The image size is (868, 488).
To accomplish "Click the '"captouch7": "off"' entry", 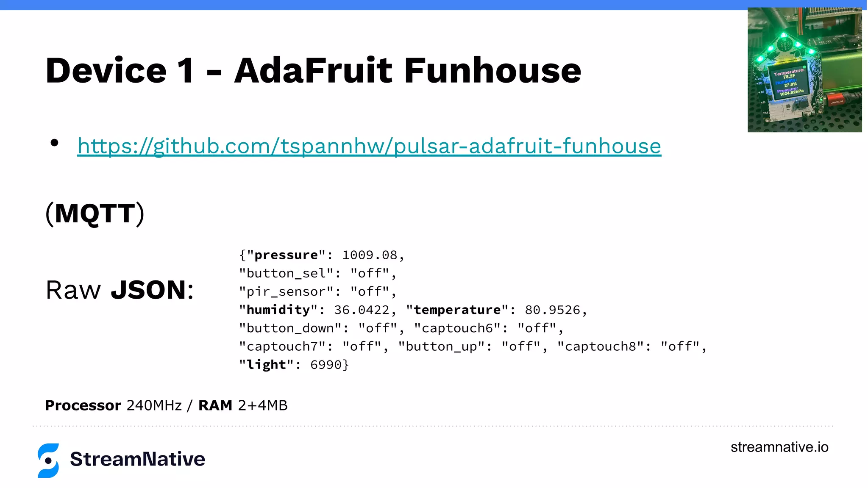I will 314,347.
